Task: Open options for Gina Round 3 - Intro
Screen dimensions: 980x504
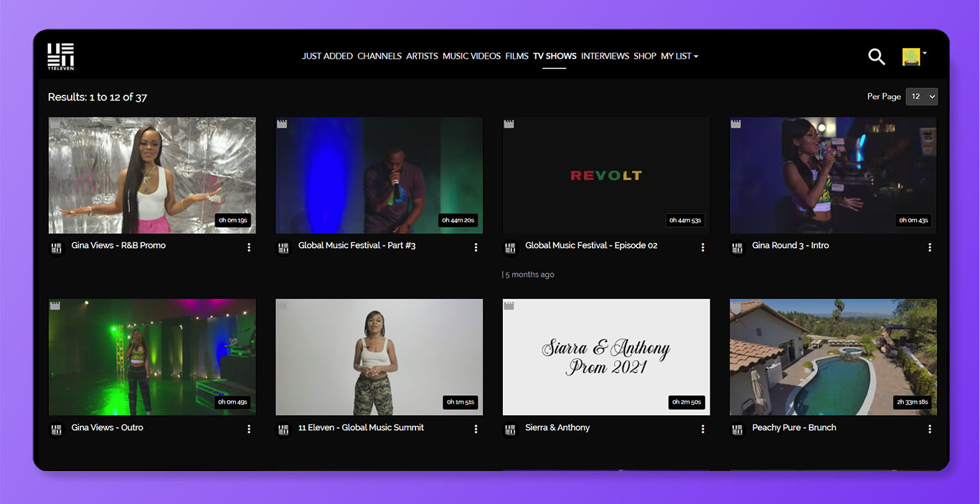Action: tap(930, 247)
